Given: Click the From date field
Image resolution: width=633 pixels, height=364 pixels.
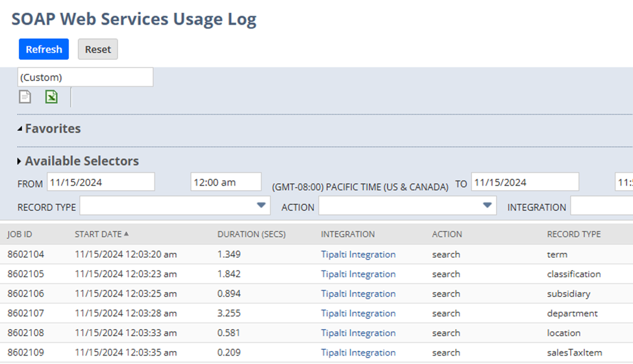Looking at the screenshot, I should point(100,182).
